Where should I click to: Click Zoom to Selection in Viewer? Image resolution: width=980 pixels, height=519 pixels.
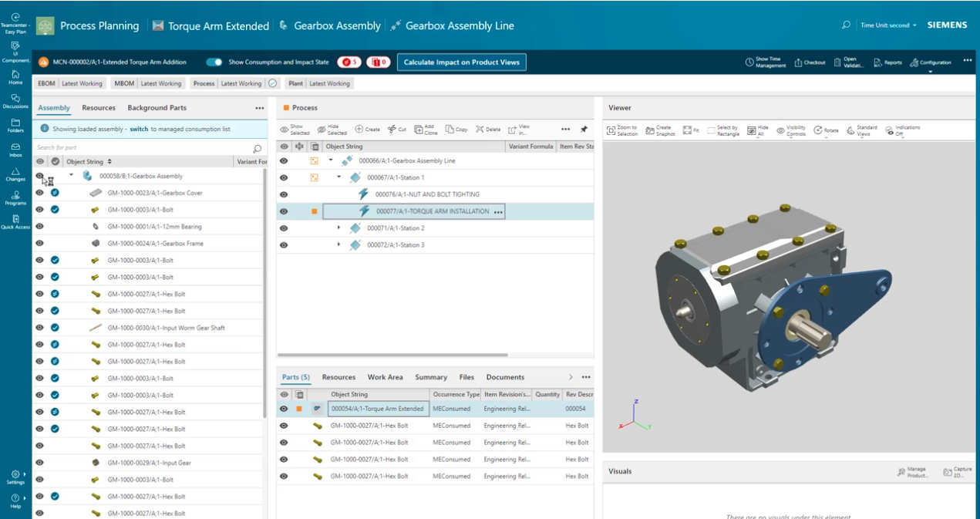622,130
